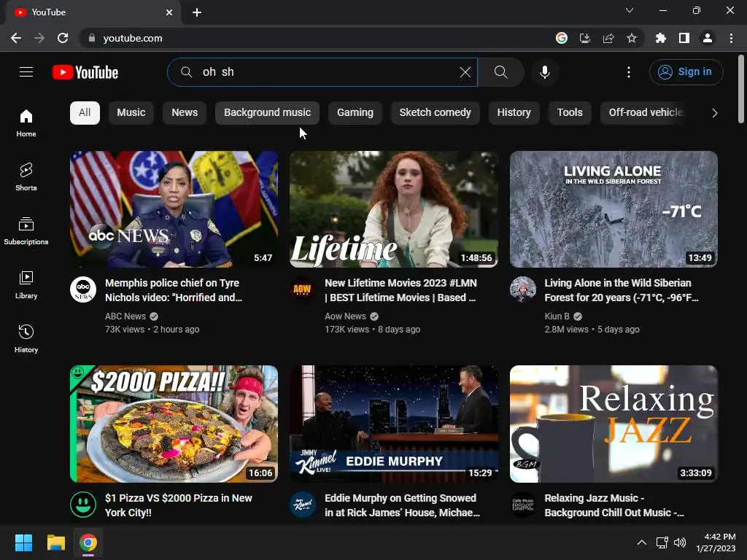Click the Cafe Music BGM channel avatar
Viewport: 747px width, 560px height.
tap(522, 505)
